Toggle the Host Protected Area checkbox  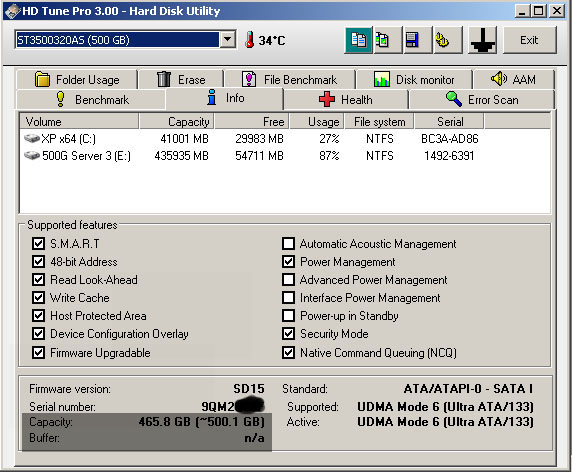click(x=38, y=316)
